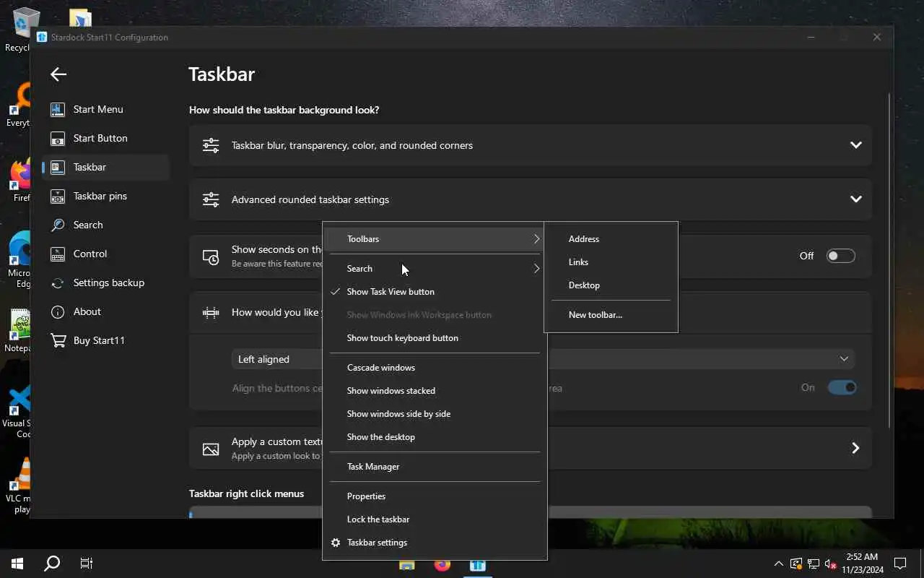
Task: Click the taskbar search magnifier icon
Action: pyautogui.click(x=52, y=564)
